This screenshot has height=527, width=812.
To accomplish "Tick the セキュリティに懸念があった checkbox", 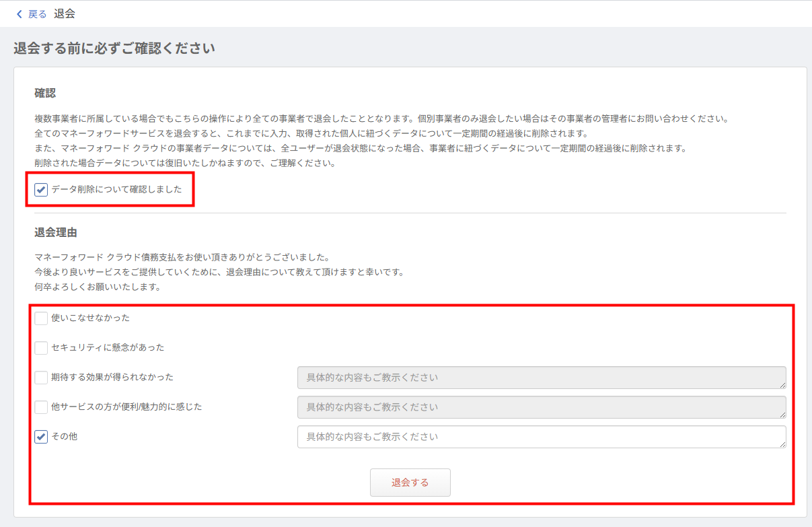I will pos(41,348).
